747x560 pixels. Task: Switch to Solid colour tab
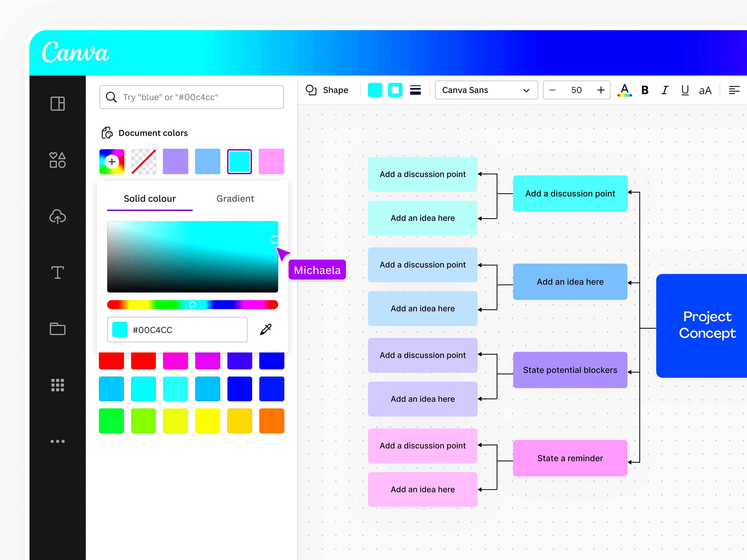150,198
